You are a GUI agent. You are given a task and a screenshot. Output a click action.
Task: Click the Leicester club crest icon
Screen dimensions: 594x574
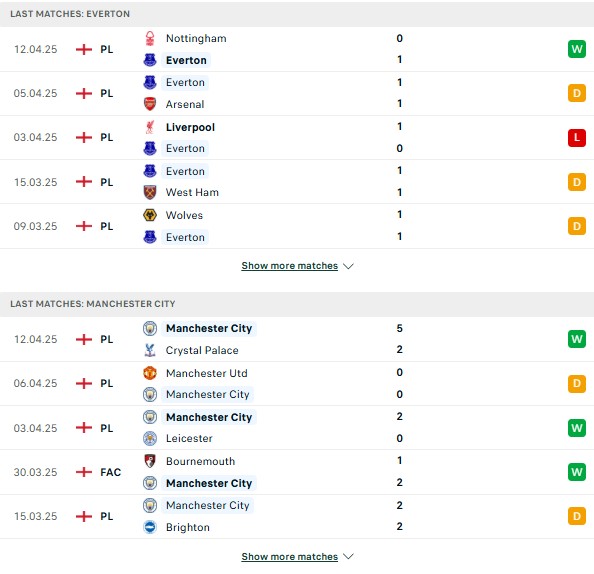pyautogui.click(x=150, y=438)
